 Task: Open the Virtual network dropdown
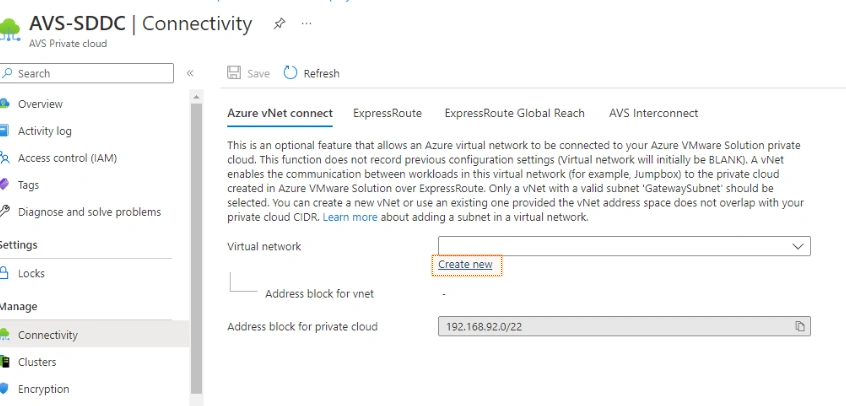624,246
